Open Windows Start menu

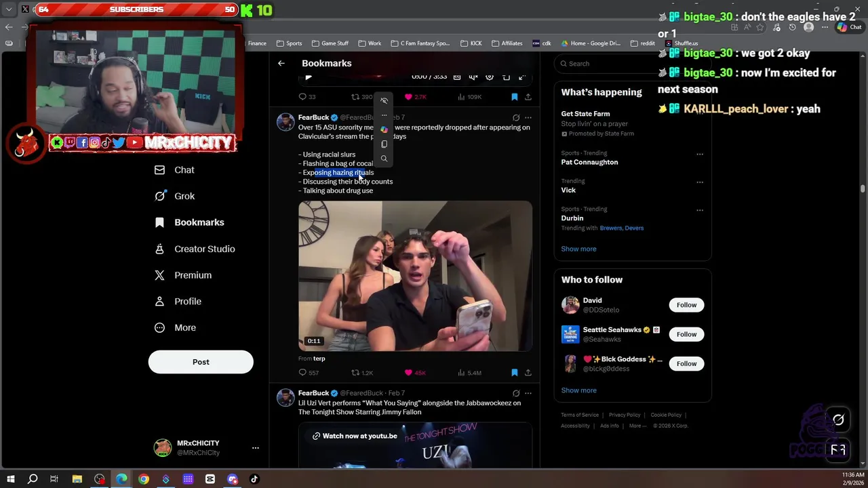pos(11,479)
